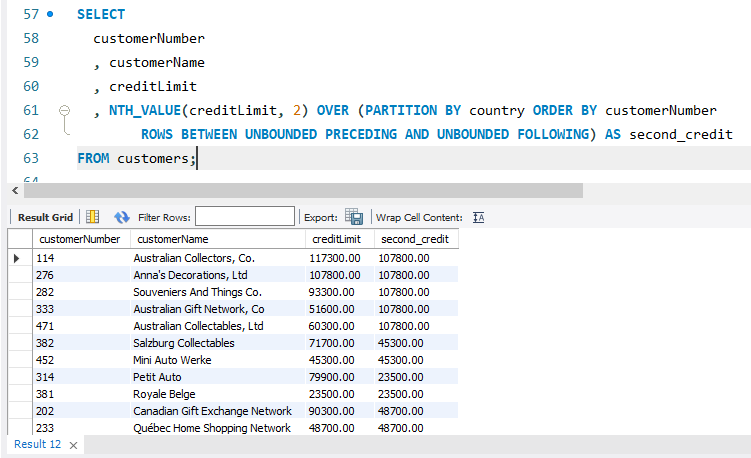Click creditLimit cell 93300.00
Screen dimensions: 751x458
340,292
